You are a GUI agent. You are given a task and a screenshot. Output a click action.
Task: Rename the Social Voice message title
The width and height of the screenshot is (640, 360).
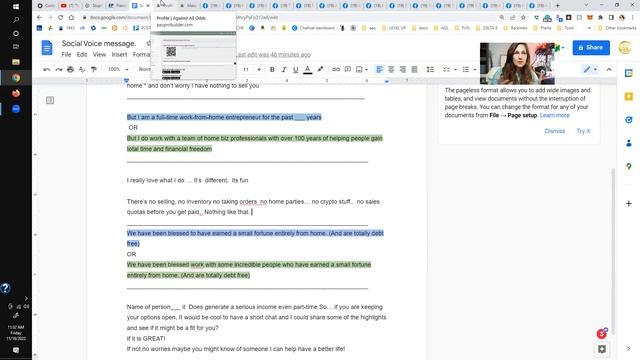coord(99,43)
